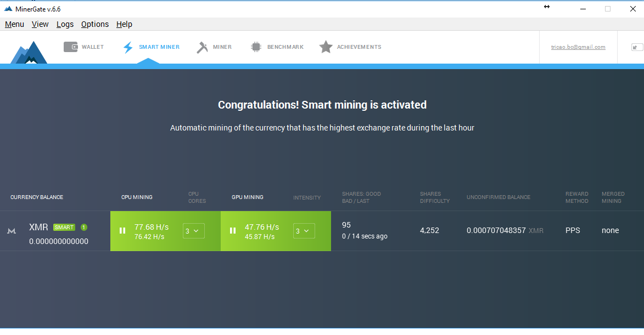
Task: Switch to the Smart Miner tab
Action: (x=151, y=47)
